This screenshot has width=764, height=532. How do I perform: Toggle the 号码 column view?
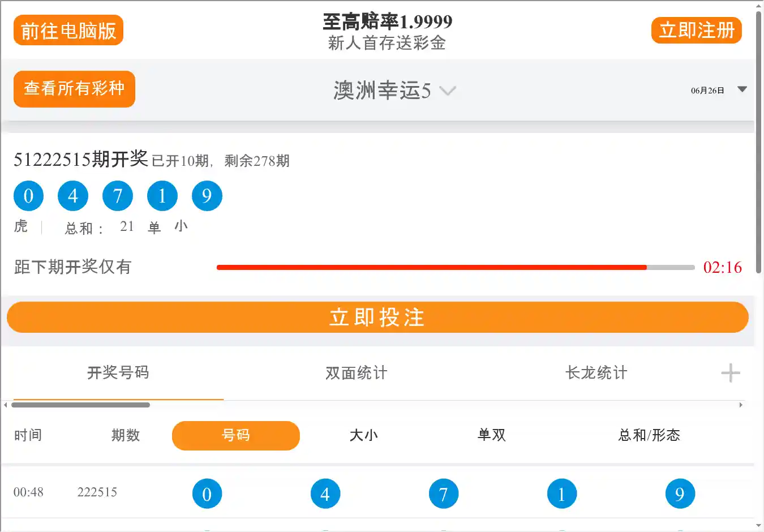(235, 435)
